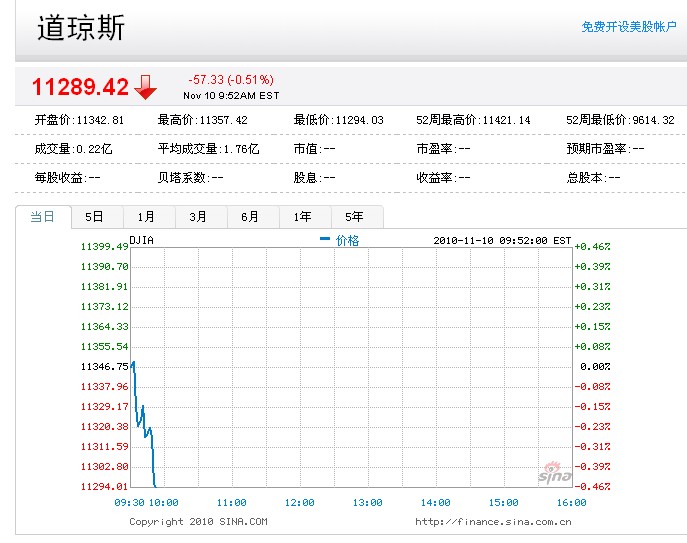The width and height of the screenshot is (687, 543).
Task: Click the 平均成交量:1.76亿 value
Action: [209, 149]
